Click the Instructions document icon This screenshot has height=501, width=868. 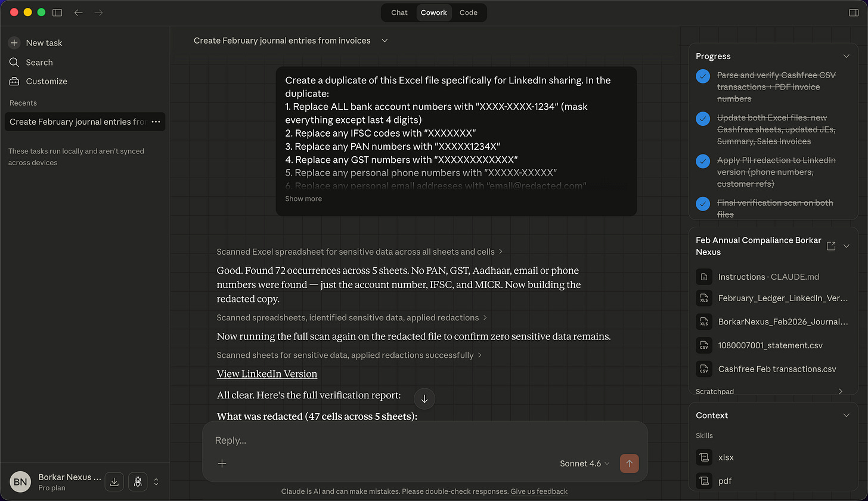704,277
